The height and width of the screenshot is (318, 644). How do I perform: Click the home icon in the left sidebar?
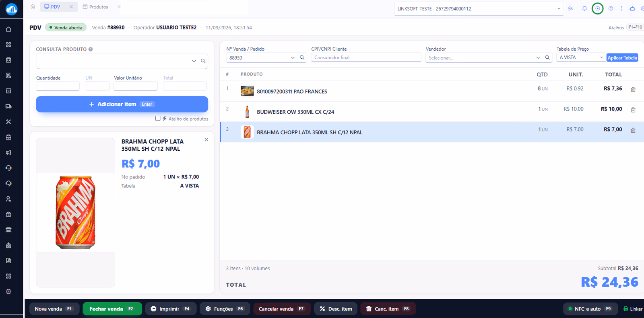(8, 29)
